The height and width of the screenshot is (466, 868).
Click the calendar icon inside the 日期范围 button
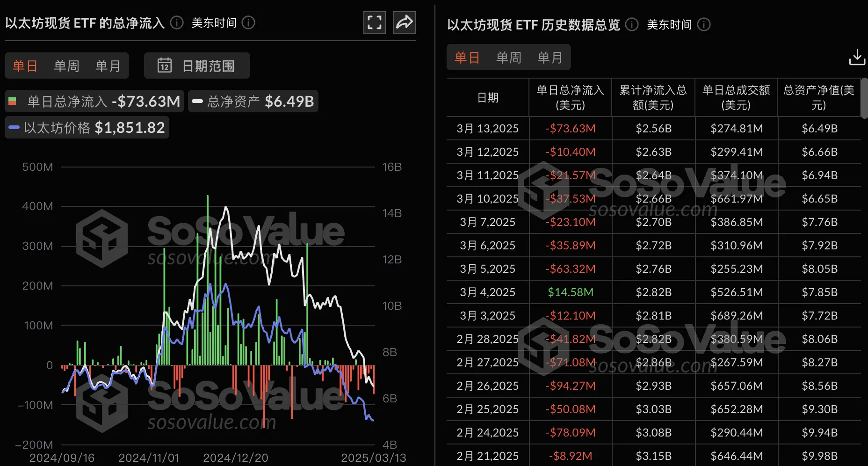tap(165, 66)
